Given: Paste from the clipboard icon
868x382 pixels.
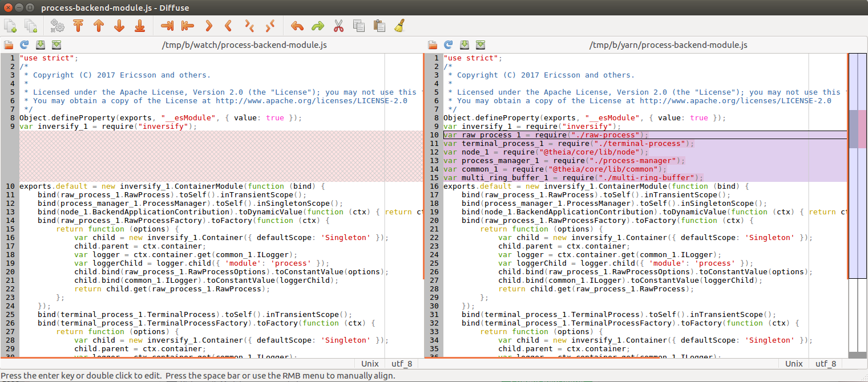Looking at the screenshot, I should [x=379, y=26].
